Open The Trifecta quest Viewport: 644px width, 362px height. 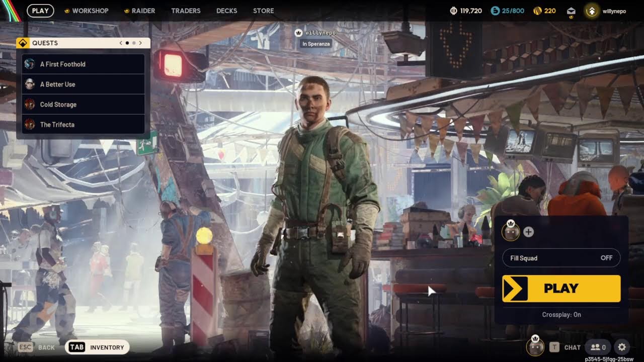[84, 124]
